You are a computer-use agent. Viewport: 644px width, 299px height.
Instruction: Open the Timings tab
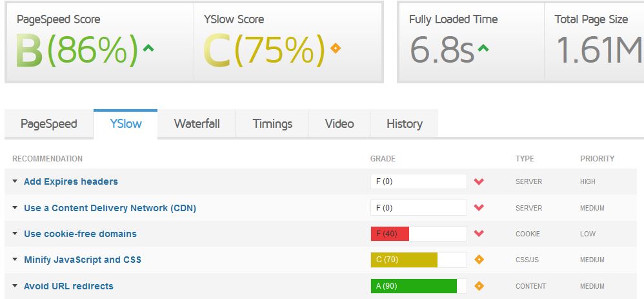click(x=272, y=124)
